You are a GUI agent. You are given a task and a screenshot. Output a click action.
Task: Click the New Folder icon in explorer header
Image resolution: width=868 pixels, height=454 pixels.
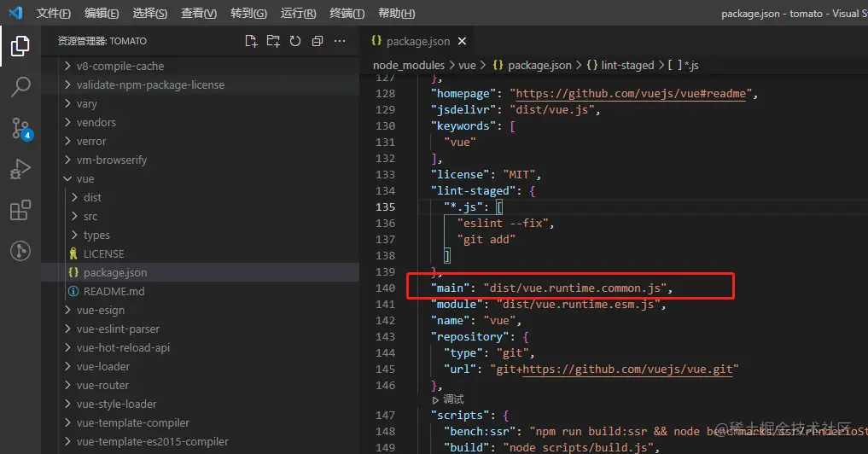273,41
